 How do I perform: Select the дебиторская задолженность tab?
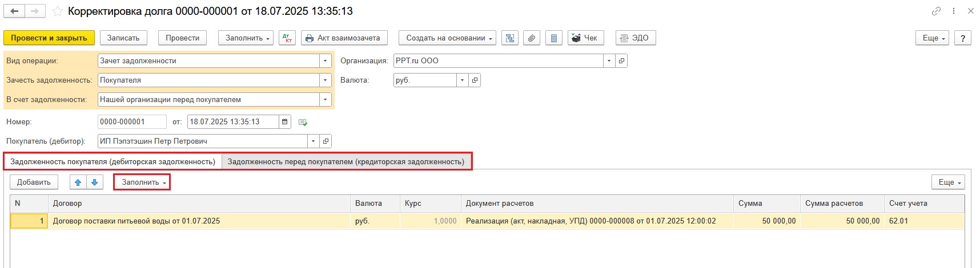113,162
